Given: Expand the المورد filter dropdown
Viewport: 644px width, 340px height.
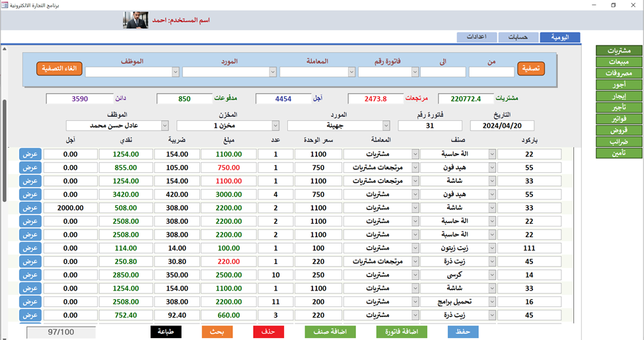Looking at the screenshot, I should coord(273,72).
